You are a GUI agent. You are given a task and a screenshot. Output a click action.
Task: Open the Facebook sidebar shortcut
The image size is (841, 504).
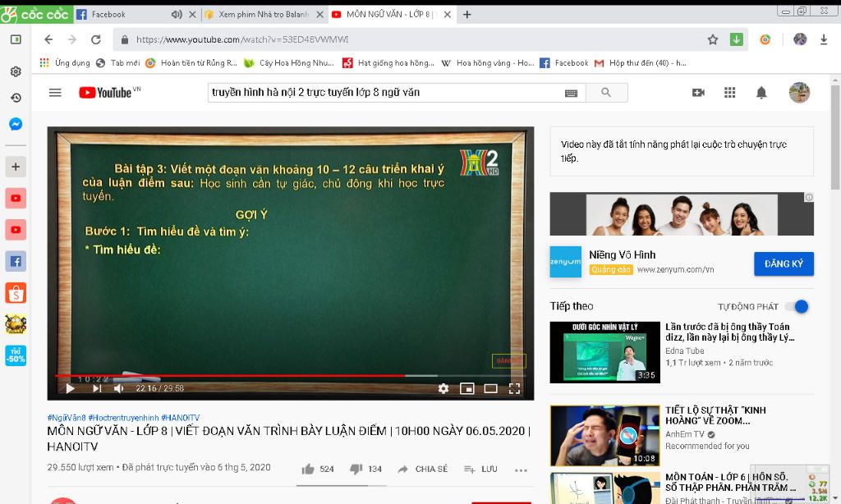tap(16, 261)
